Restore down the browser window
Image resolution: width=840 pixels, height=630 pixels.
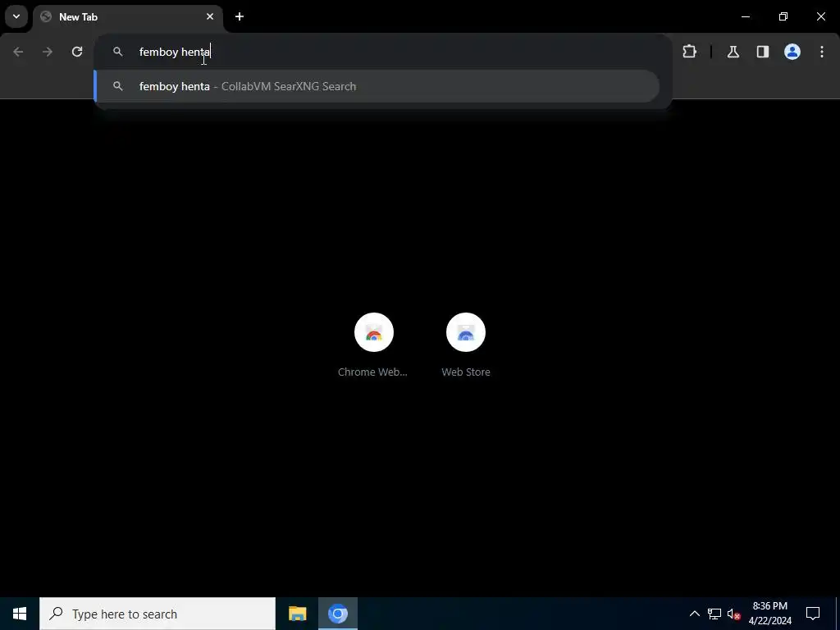783,16
